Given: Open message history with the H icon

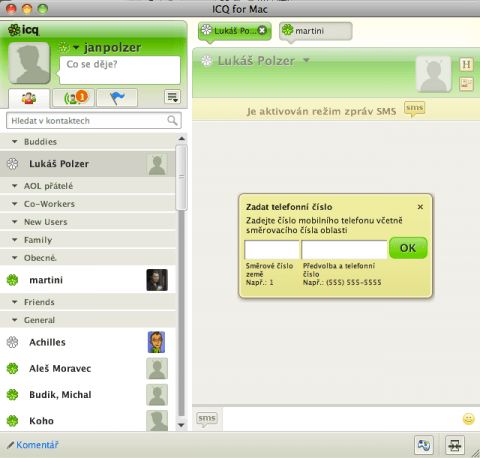Looking at the screenshot, I should 466,64.
